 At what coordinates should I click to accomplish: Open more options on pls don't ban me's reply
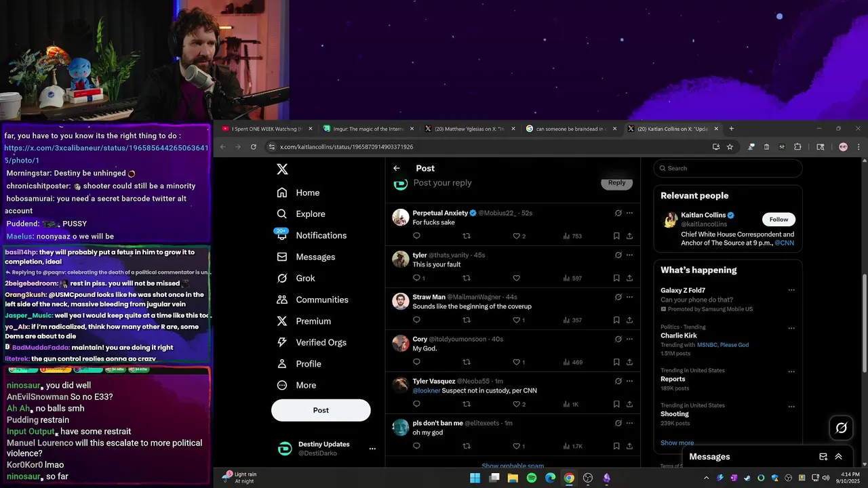(629, 423)
